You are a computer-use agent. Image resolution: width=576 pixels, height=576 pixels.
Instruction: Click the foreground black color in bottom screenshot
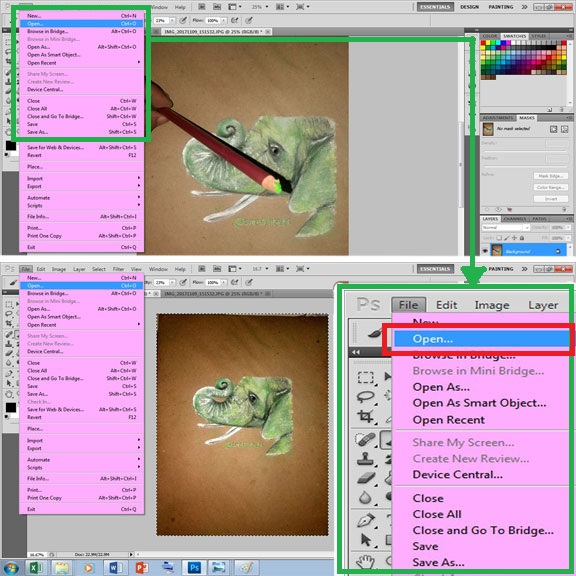click(11, 407)
